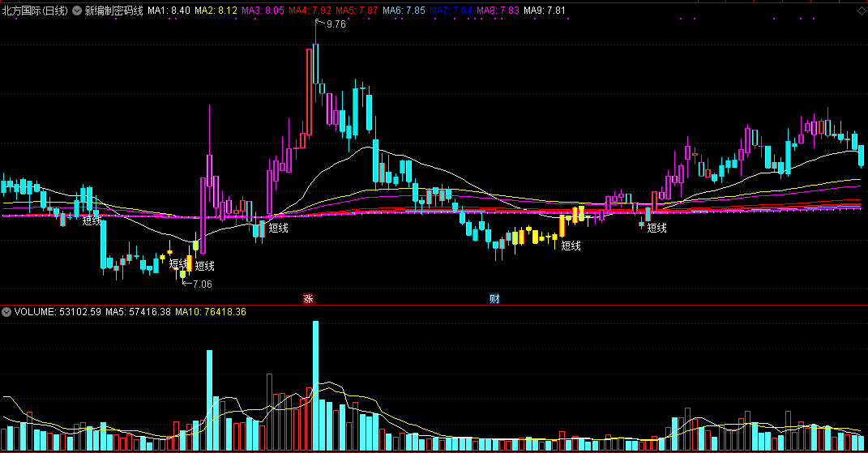Select the MA5: 7.87 value
The image size is (868, 453).
357,11
